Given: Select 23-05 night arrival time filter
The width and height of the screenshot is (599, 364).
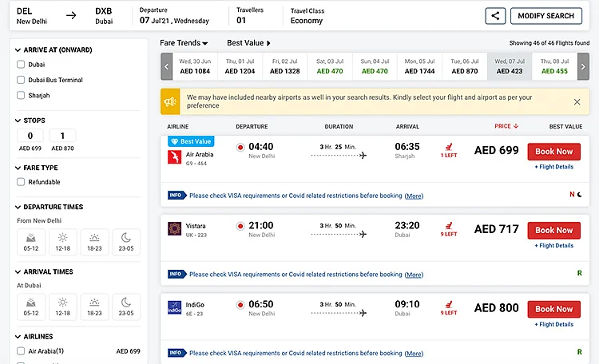Looking at the screenshot, I should [126, 307].
